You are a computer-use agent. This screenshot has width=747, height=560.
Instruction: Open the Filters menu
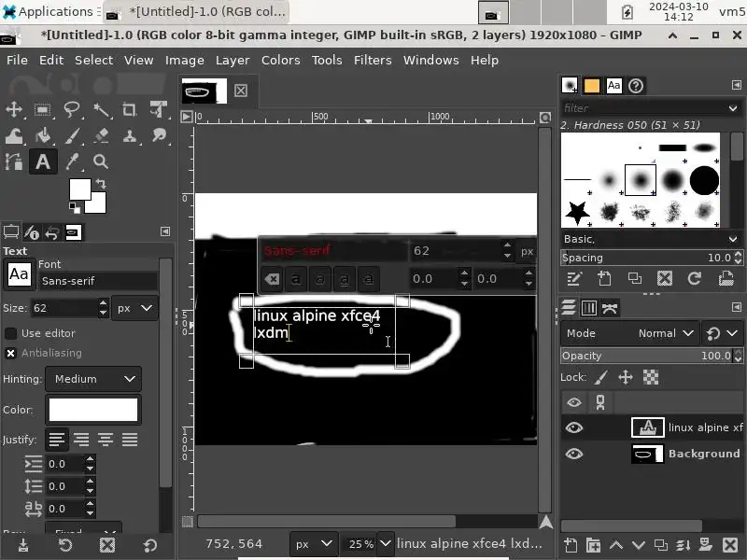click(x=373, y=60)
